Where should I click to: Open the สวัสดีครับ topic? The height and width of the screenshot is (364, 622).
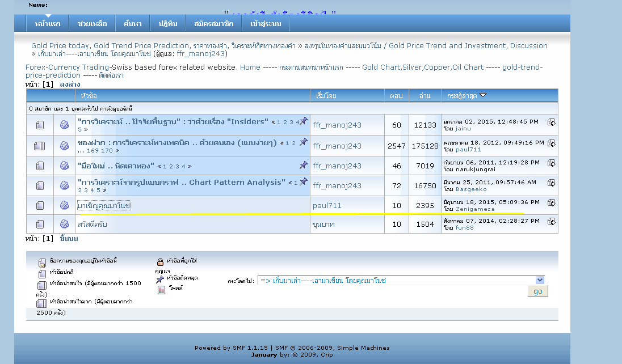tap(93, 224)
